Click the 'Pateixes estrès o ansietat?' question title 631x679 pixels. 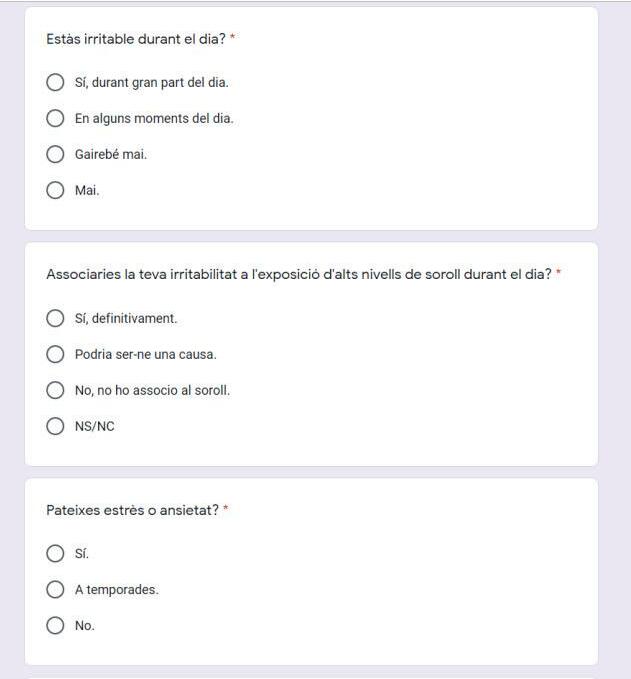coord(132,510)
